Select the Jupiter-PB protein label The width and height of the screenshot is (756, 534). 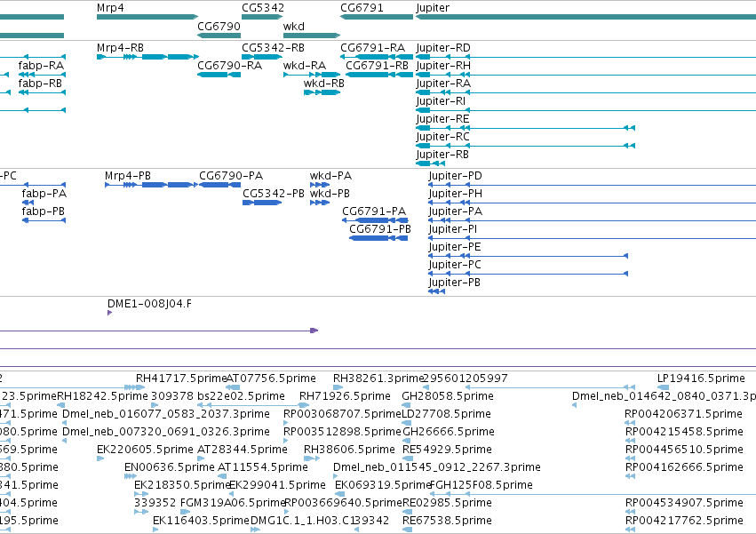(x=454, y=283)
